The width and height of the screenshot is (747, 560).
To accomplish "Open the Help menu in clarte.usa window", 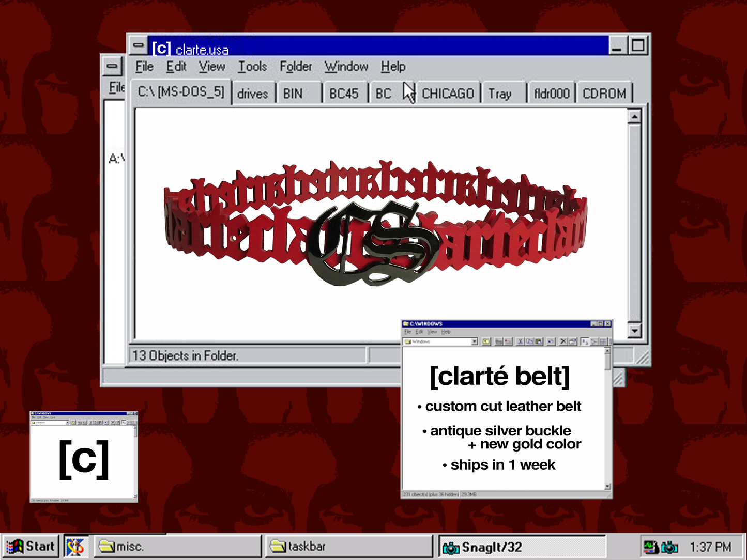I will click(393, 67).
